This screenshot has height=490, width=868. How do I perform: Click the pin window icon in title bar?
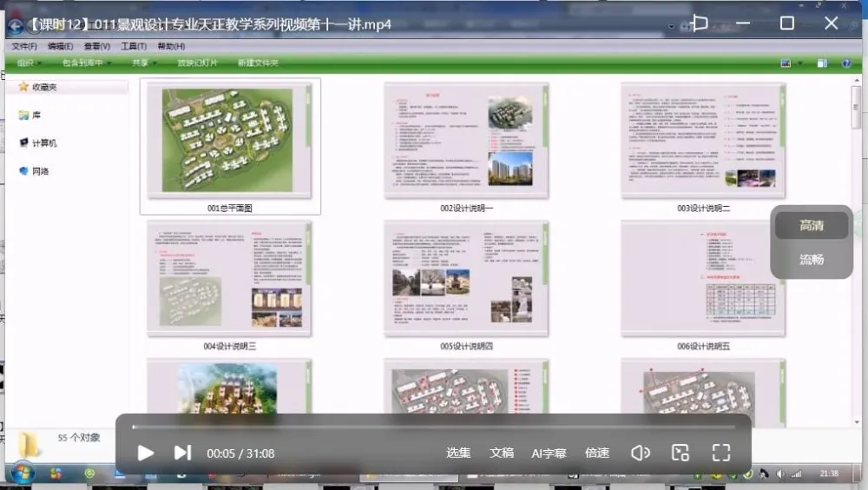tap(700, 23)
